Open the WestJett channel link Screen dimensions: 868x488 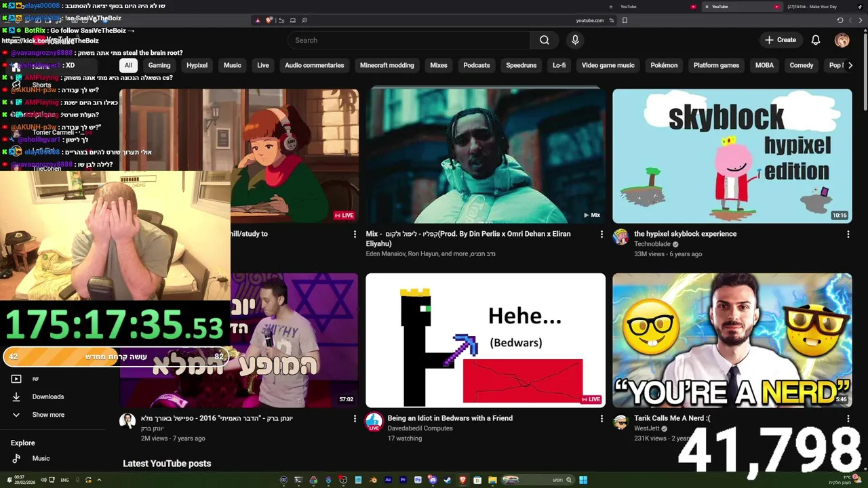[x=647, y=428]
